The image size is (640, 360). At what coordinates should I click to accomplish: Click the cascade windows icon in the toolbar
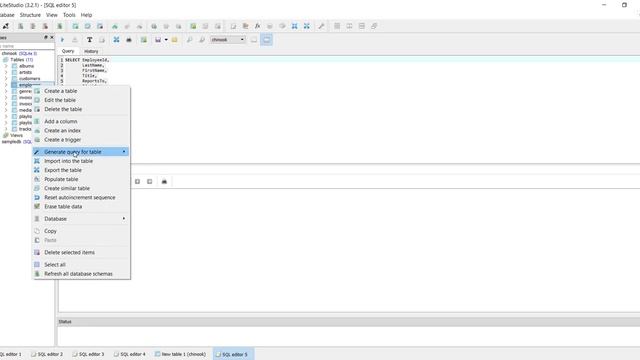pyautogui.click(x=374, y=26)
